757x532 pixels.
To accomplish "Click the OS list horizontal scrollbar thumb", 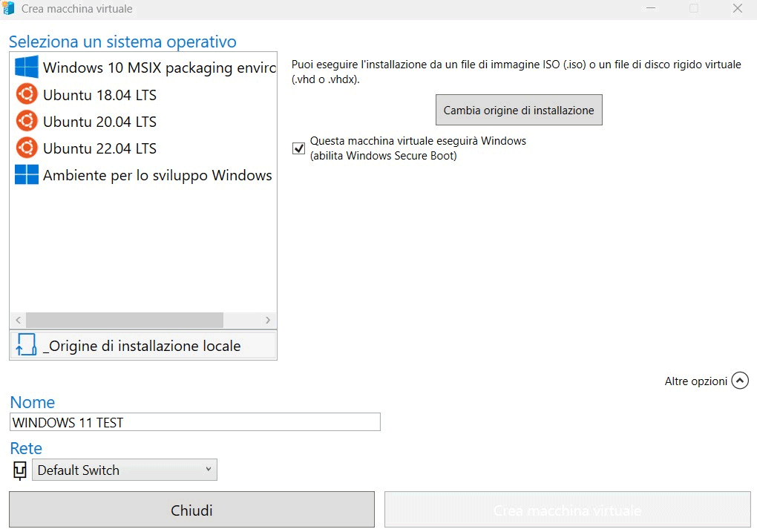I will (125, 320).
